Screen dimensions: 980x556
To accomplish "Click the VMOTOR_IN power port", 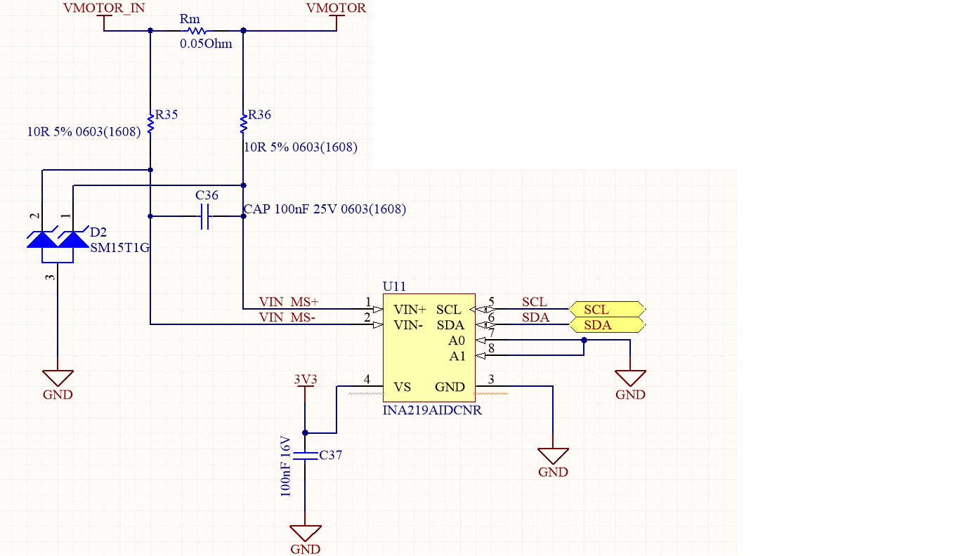I will click(x=104, y=15).
